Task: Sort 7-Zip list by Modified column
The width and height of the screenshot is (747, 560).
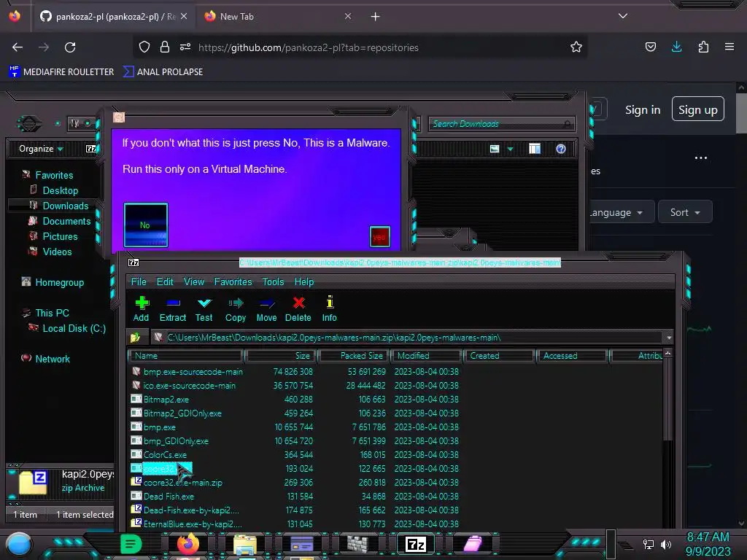Action: click(x=426, y=356)
